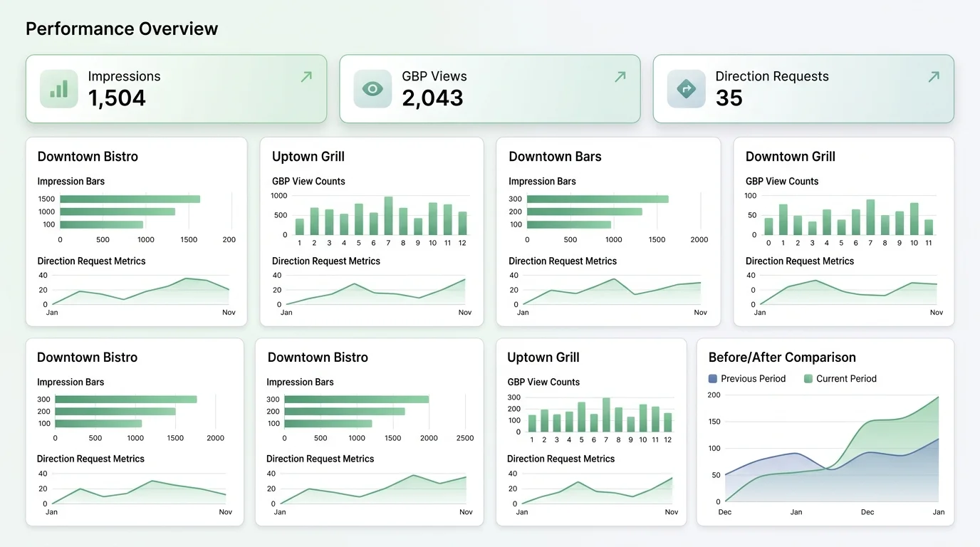This screenshot has height=547, width=980.
Task: Open trend arrow on Impressions card
Action: click(306, 76)
